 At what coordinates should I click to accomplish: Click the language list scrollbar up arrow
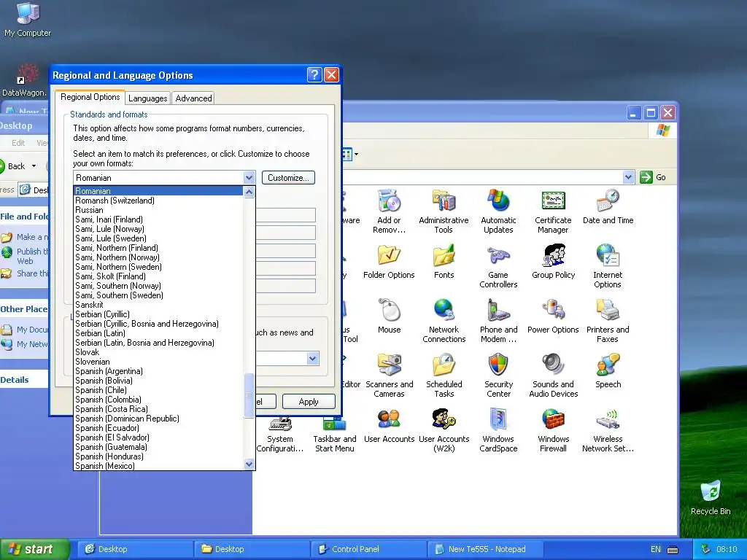249,192
